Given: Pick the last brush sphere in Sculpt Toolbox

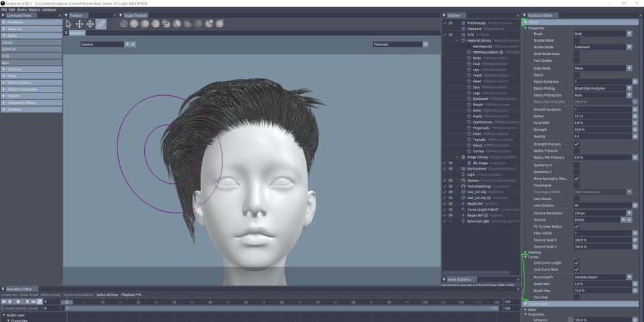Looking at the screenshot, I should 219,23.
